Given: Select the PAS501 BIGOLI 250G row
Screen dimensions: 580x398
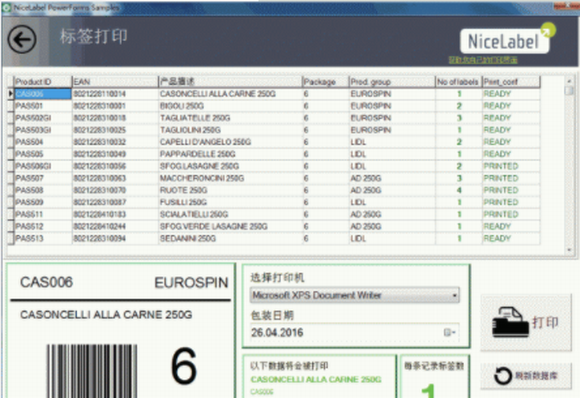Looking at the screenshot, I should (x=274, y=106).
